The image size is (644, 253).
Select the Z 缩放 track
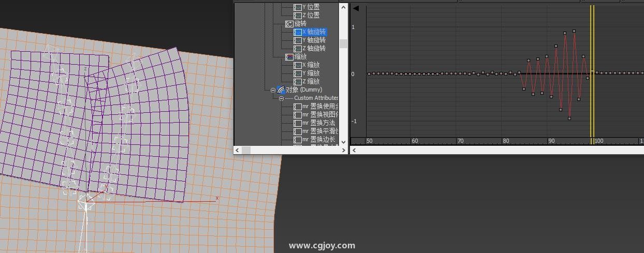click(311, 82)
